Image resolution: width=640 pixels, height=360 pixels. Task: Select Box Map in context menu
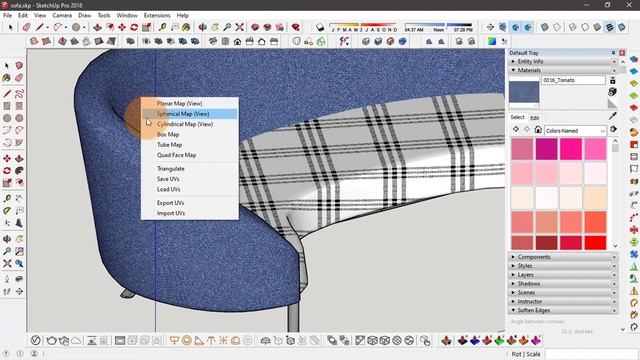click(190, 134)
